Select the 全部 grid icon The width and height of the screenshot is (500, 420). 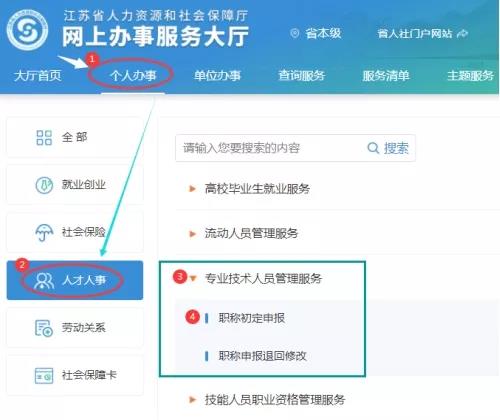click(44, 137)
